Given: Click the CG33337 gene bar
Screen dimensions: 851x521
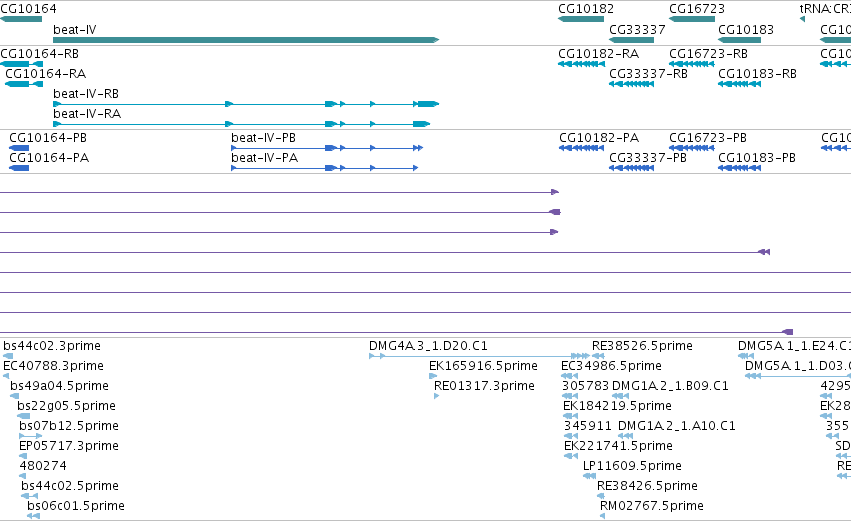Looking at the screenshot, I should 632,40.
